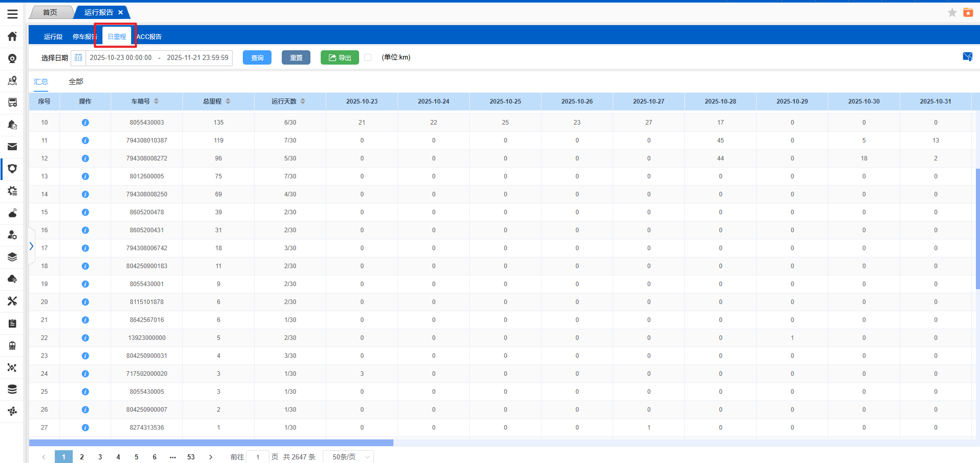Toggle the checkbox next to the 导出 button

(368, 57)
